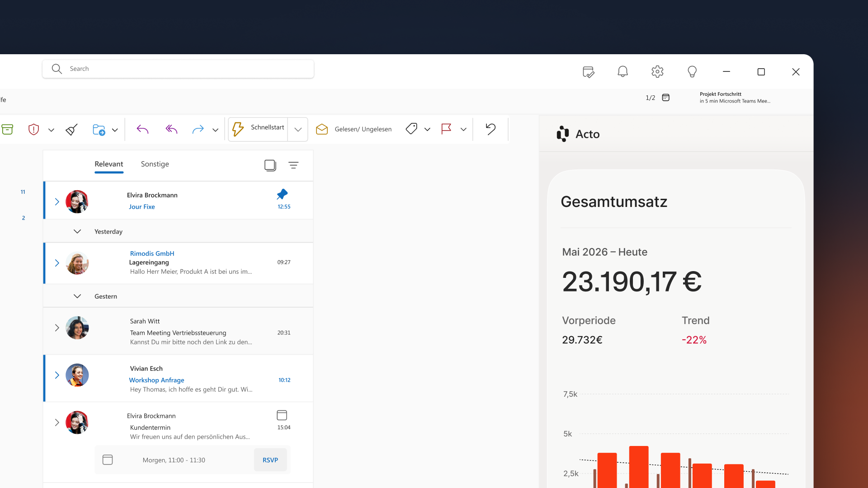
Task: Click the Report shield icon
Action: click(33, 130)
